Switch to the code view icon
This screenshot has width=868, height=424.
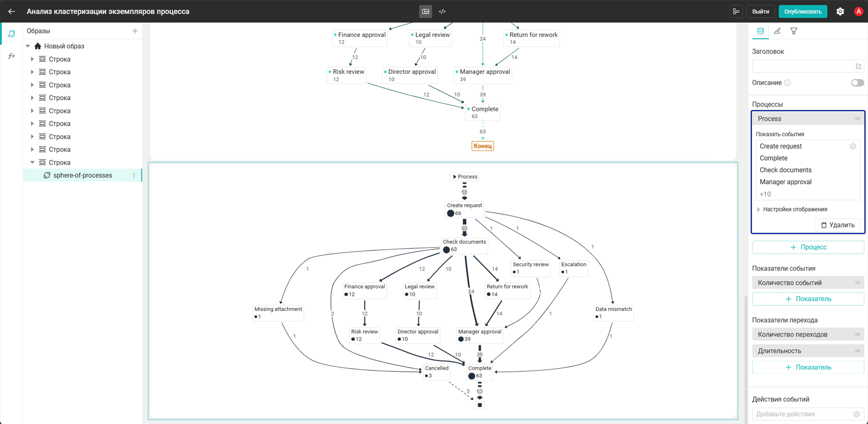[442, 12]
